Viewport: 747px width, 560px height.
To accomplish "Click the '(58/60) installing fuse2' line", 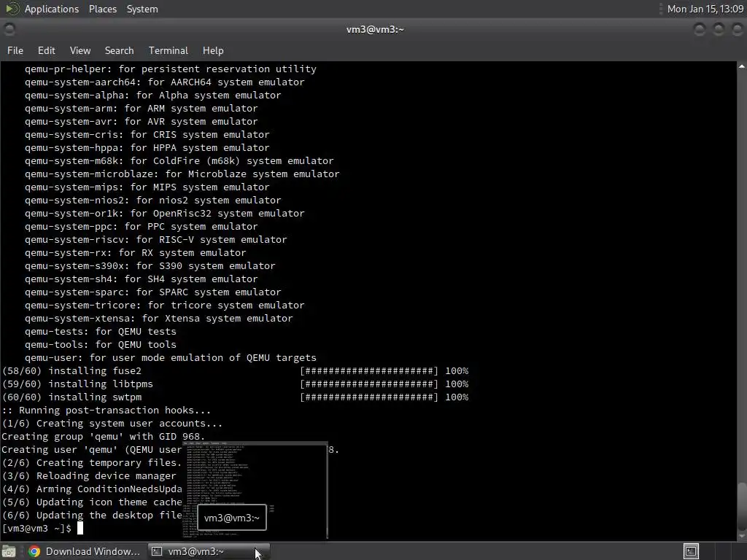I will click(236, 371).
